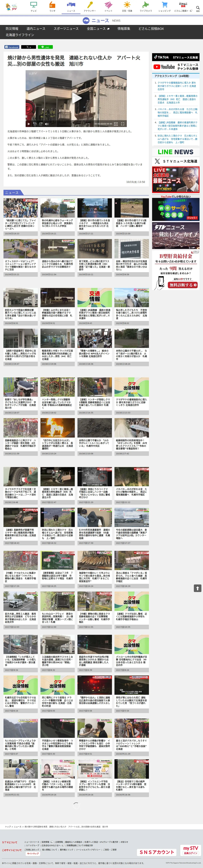Play the video with center play arrow
Screen dimensions: 203x868
pyautogui.click(x=77, y=98)
